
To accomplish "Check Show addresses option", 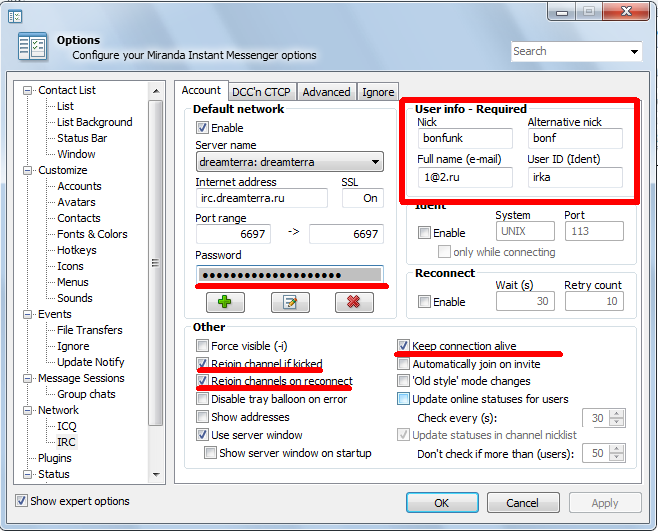I will pyautogui.click(x=202, y=416).
